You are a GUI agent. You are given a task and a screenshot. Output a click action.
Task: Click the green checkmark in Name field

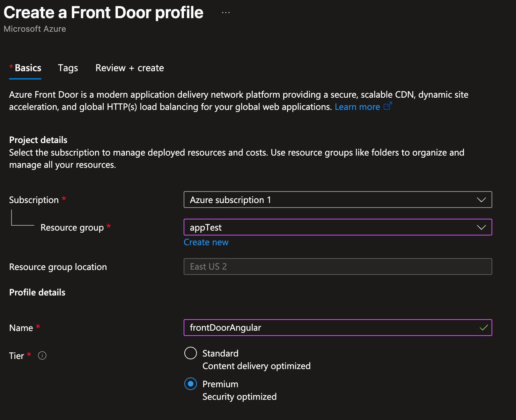pyautogui.click(x=484, y=328)
